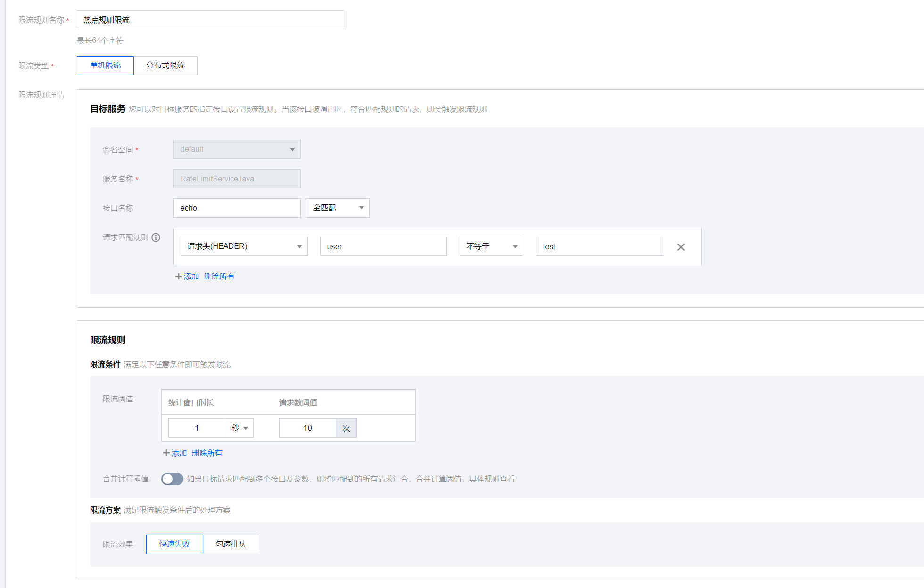The height and width of the screenshot is (588, 924).
Task: Click the header value field containing test
Action: coord(600,246)
